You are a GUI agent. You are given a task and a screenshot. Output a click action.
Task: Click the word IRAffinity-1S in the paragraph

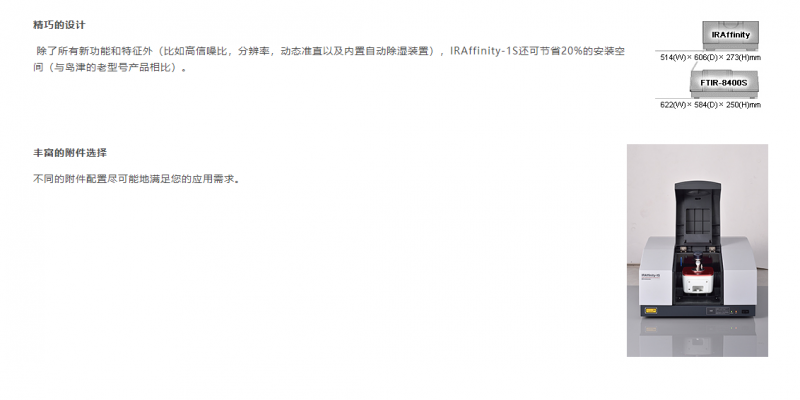click(483, 51)
